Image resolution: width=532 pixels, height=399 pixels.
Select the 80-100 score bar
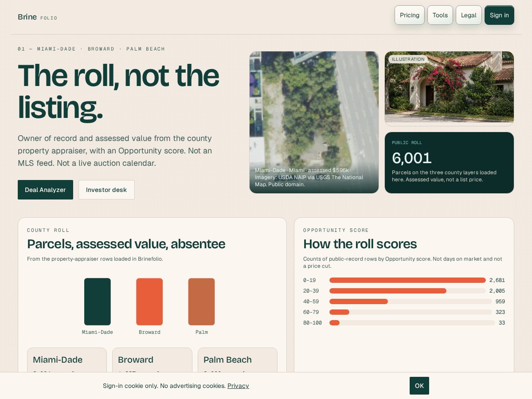412,323
